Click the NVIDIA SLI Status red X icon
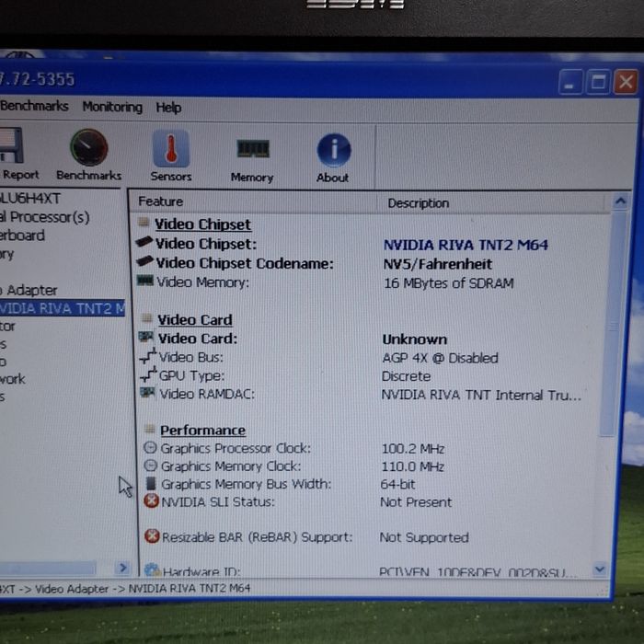 pos(151,500)
